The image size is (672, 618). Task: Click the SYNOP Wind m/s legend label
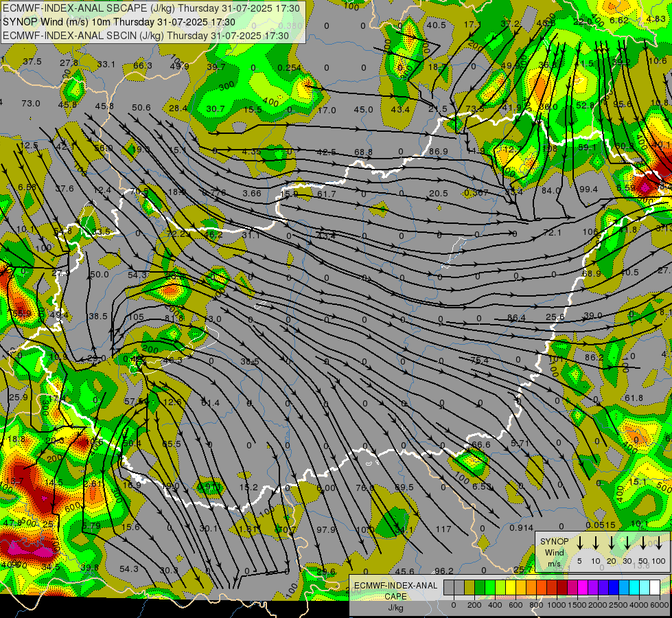554,553
